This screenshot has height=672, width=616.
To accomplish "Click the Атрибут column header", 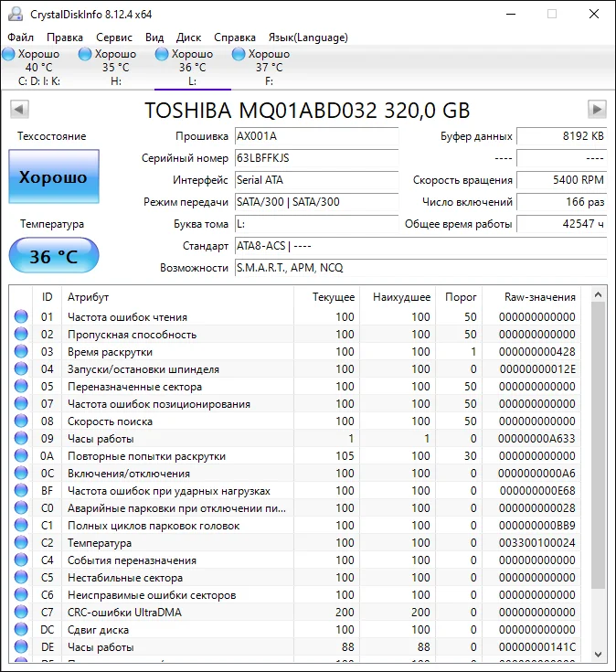I will click(177, 297).
